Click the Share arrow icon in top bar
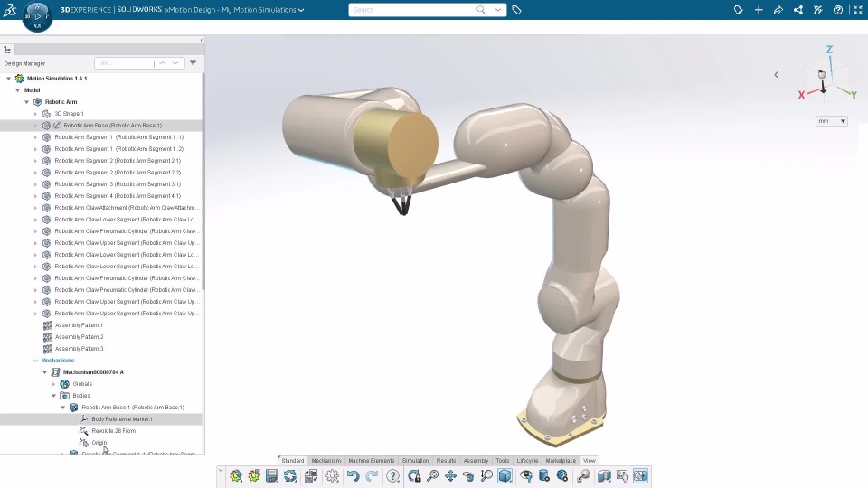This screenshot has width=868, height=488. tap(778, 10)
